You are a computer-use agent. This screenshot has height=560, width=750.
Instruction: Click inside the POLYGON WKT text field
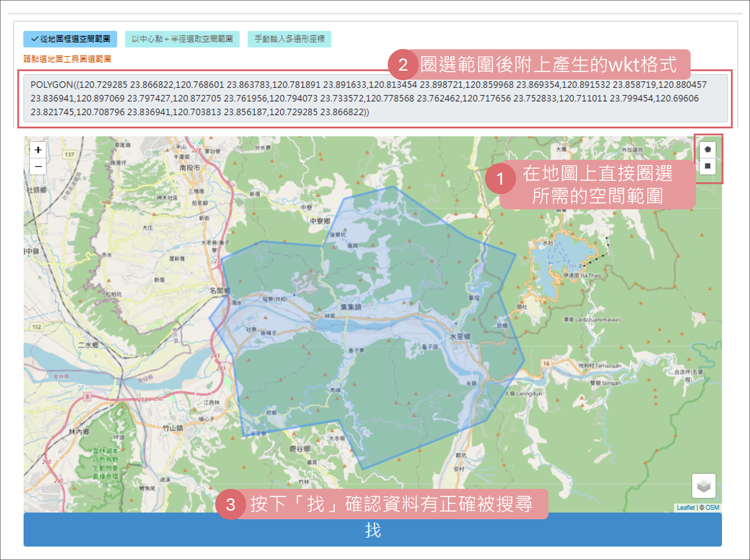375,98
